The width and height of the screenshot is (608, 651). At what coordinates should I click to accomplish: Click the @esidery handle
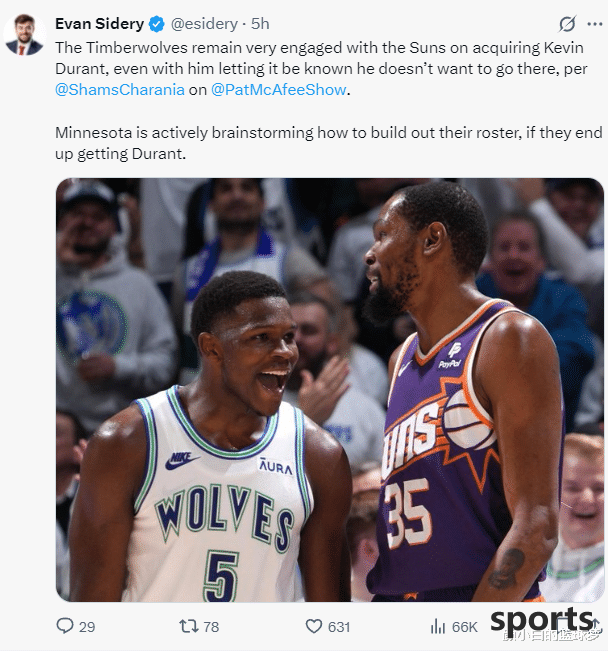(204, 24)
